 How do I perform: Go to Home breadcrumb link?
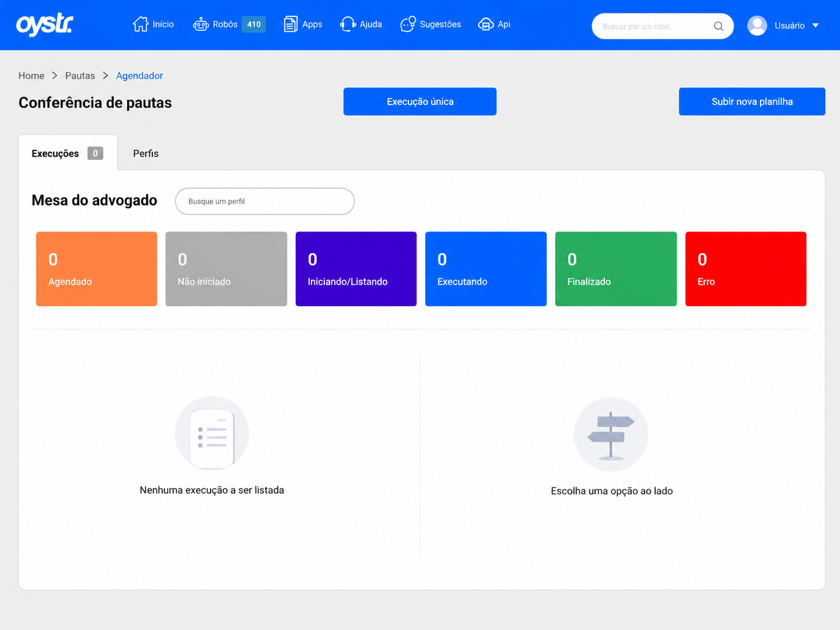click(x=31, y=75)
